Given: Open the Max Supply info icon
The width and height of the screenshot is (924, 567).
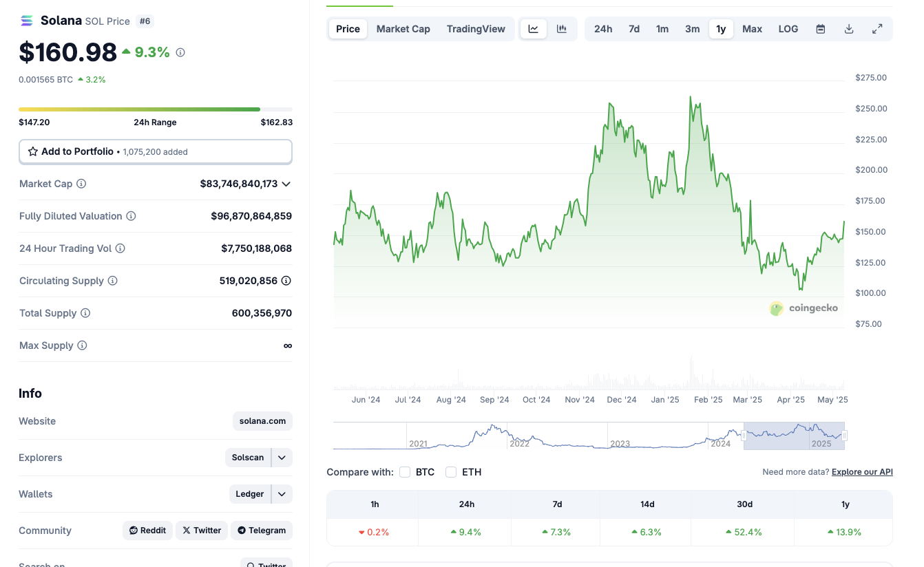Looking at the screenshot, I should [x=82, y=345].
